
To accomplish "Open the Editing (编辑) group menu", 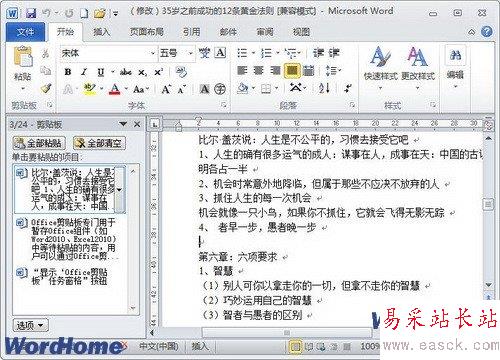I will tap(455, 67).
